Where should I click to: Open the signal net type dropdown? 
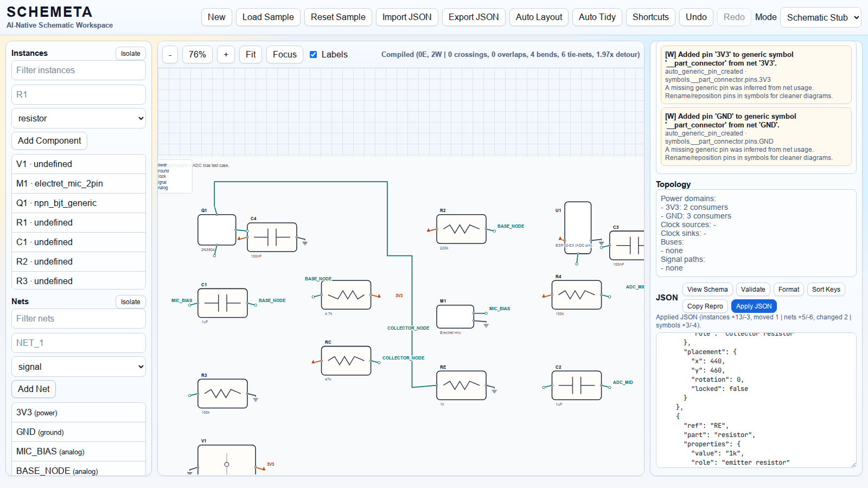click(x=79, y=367)
